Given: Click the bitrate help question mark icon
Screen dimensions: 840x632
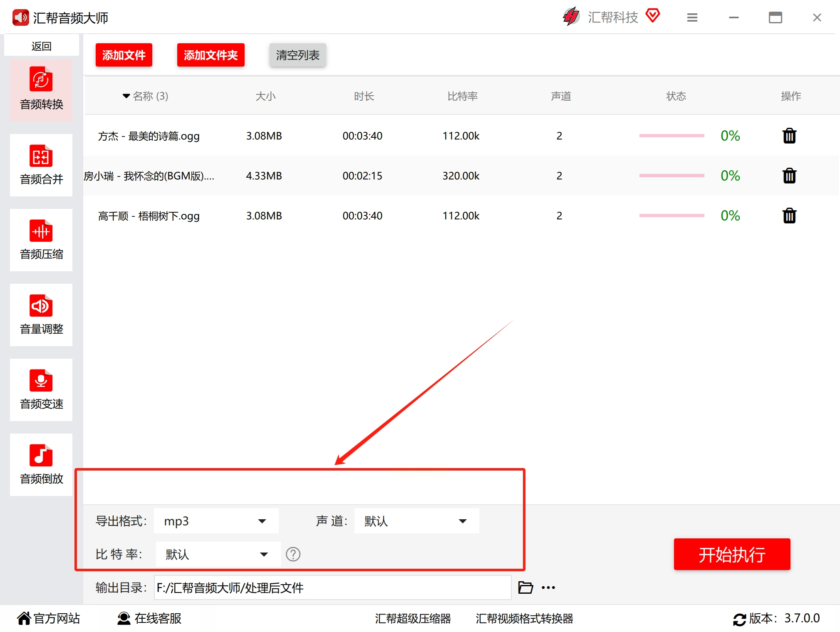Looking at the screenshot, I should pyautogui.click(x=293, y=554).
